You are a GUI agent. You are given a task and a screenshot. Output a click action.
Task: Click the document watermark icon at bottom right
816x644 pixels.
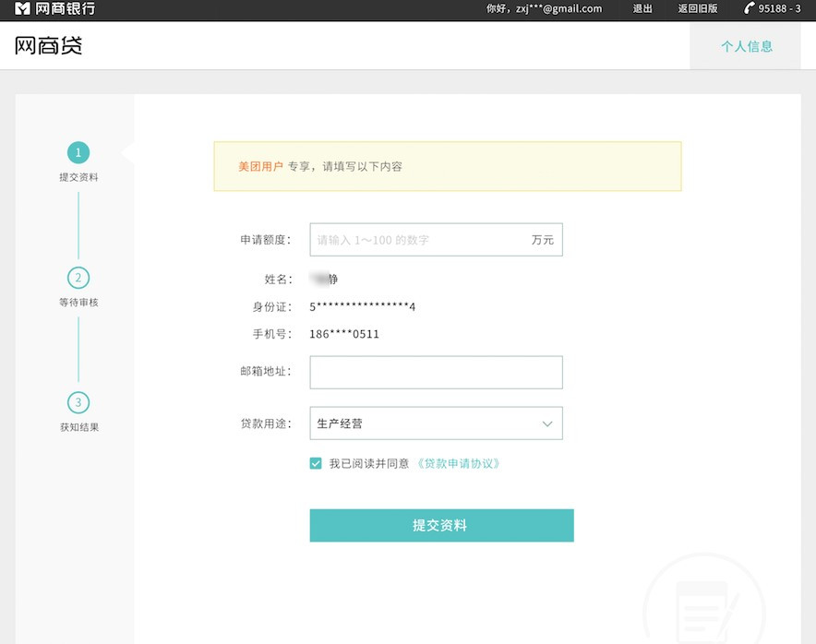tap(702, 606)
